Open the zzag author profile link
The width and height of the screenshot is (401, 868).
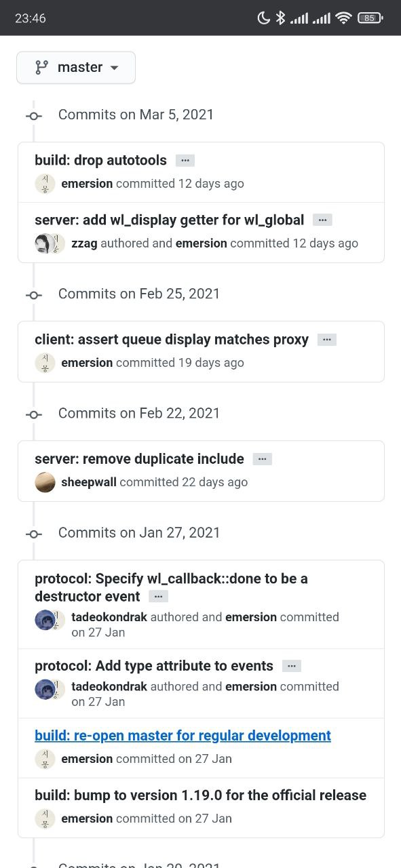point(84,243)
